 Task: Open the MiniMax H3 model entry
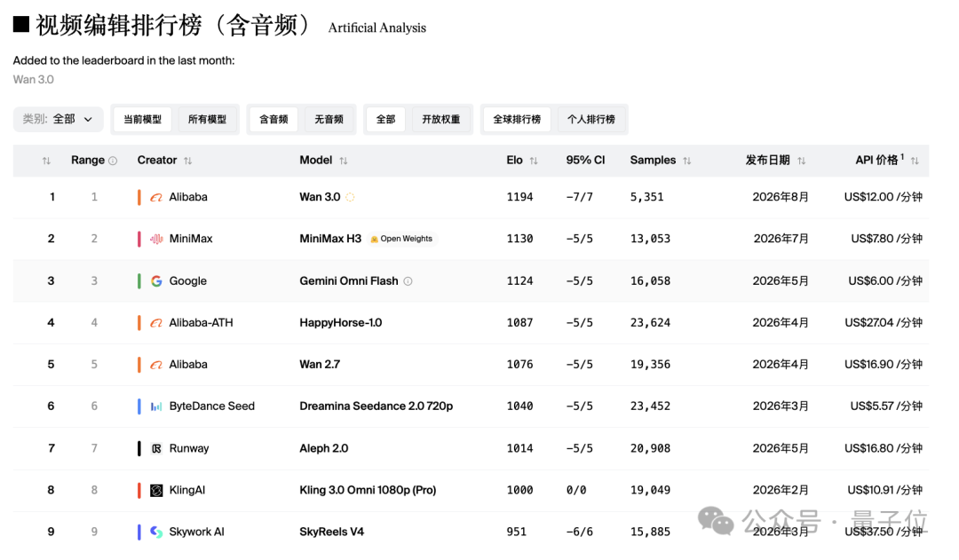click(330, 239)
